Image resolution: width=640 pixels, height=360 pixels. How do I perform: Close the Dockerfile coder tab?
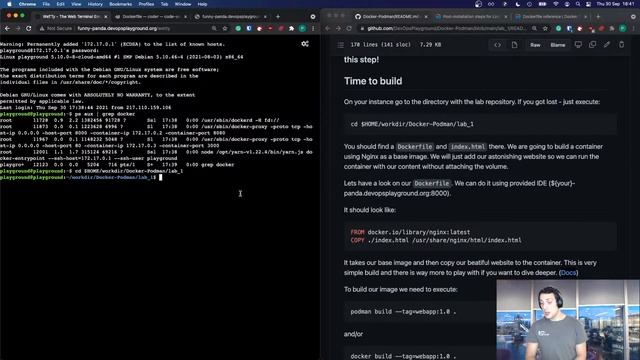[185, 17]
